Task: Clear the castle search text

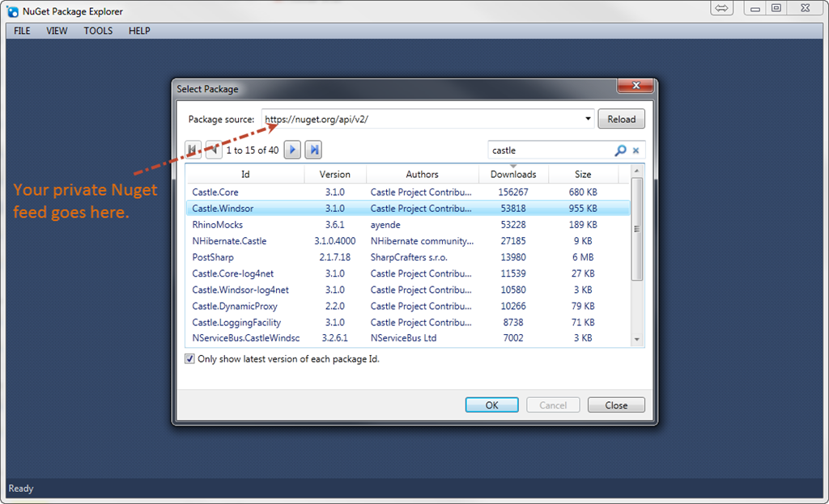Action: tap(636, 150)
